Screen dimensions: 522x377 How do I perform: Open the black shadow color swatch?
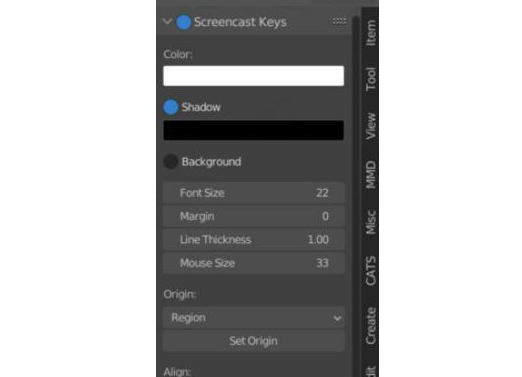tap(254, 130)
